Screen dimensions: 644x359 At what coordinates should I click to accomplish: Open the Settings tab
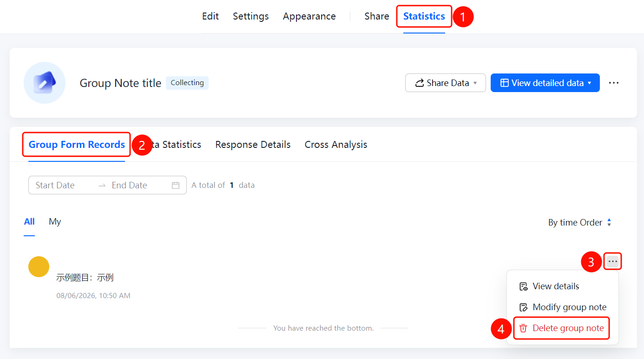coord(250,16)
